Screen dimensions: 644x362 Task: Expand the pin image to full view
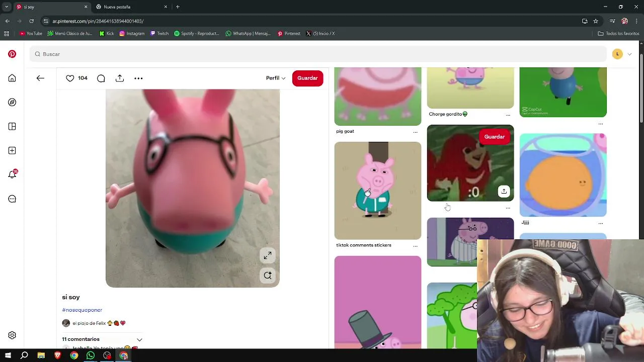268,255
